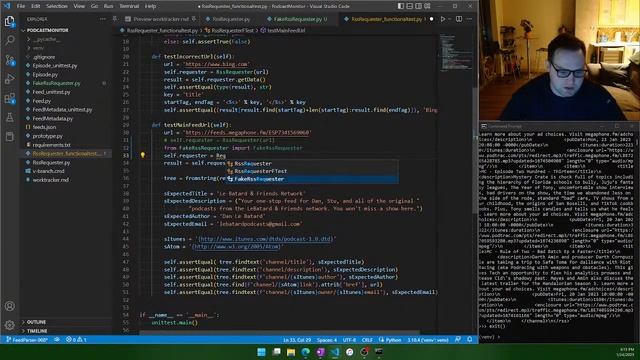Open the Testing flask view
This screenshot has height=360, width=640.
coord(9,118)
